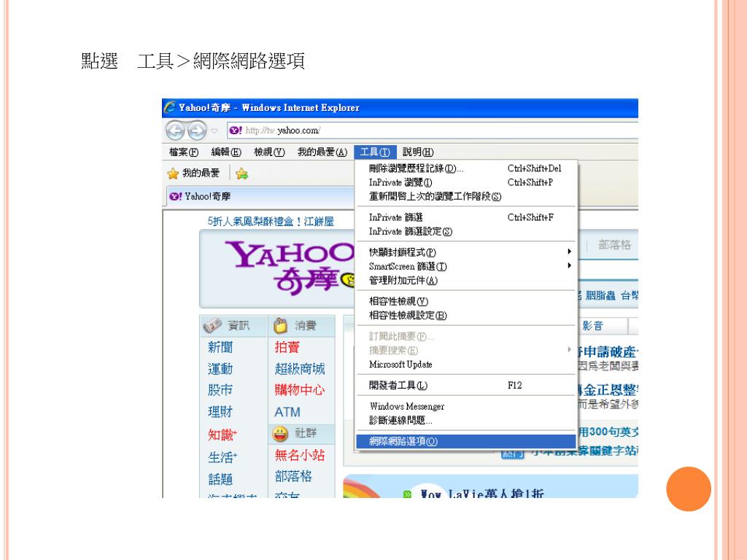Viewport: 747px width, 560px height.
Task: Open the 超級商城 link
Action: coord(300,369)
